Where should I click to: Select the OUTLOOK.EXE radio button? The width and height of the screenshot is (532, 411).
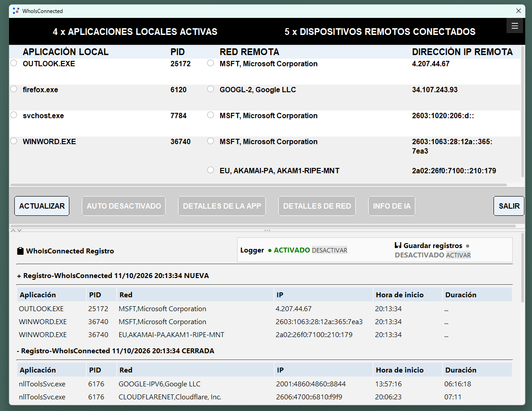pyautogui.click(x=13, y=63)
